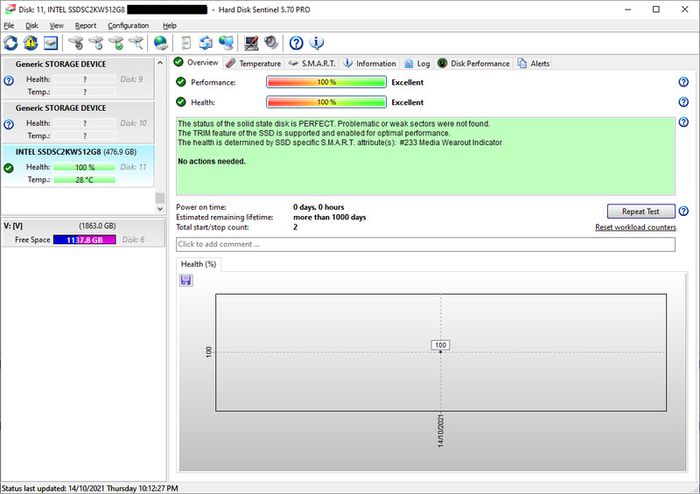Click the yellow warning triangle toolbar icon

tap(30, 43)
